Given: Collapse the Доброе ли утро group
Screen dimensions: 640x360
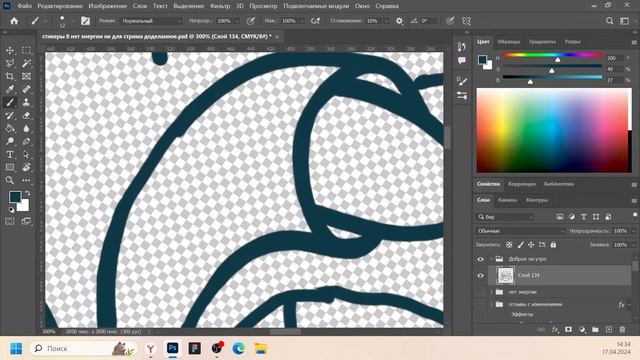Looking at the screenshot, I should pyautogui.click(x=491, y=259).
